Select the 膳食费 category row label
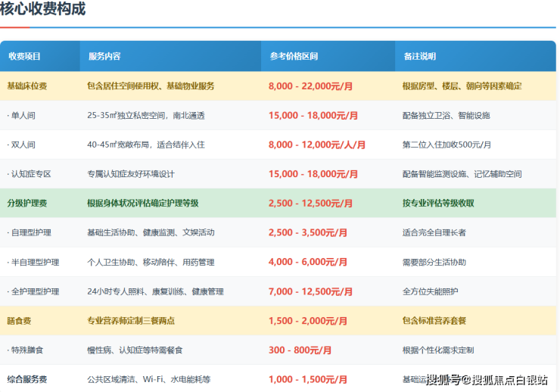560x392 pixels. tap(19, 321)
